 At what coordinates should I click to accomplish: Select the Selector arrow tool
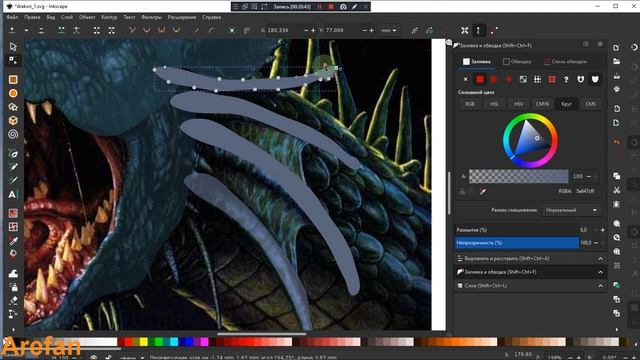pyautogui.click(x=13, y=47)
